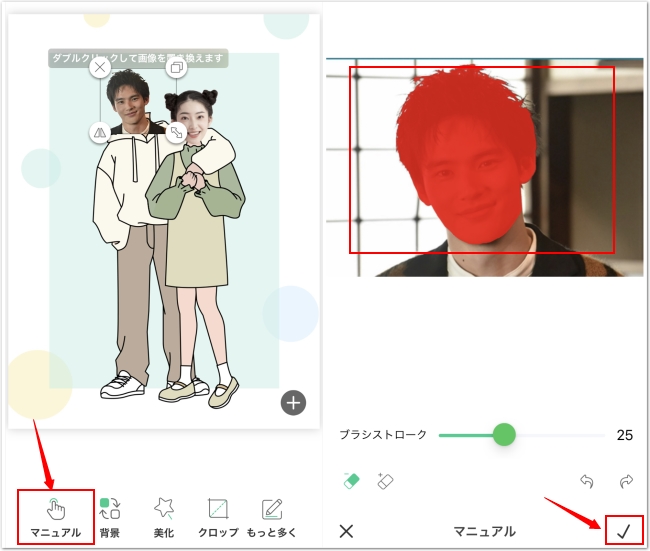Remove the layer with the X handle
The image size is (650, 551).
(100, 68)
